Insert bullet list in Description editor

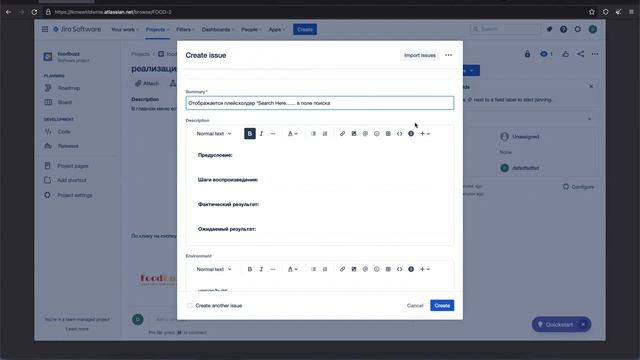click(313, 133)
